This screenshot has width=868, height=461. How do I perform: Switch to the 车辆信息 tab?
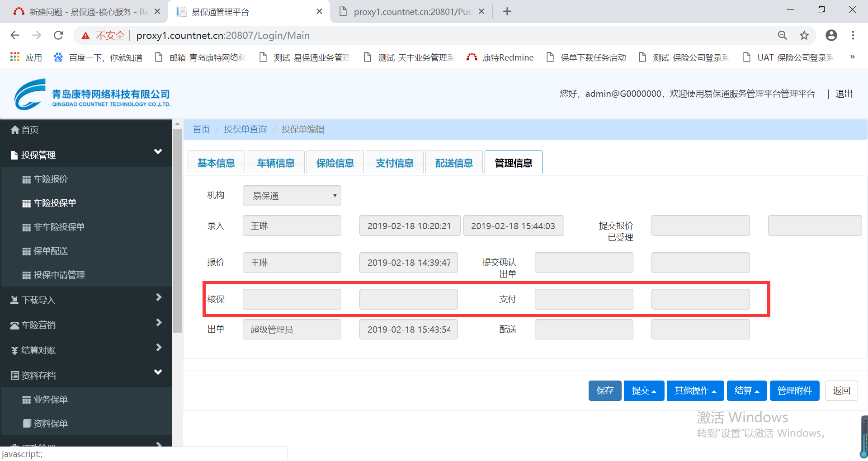275,163
